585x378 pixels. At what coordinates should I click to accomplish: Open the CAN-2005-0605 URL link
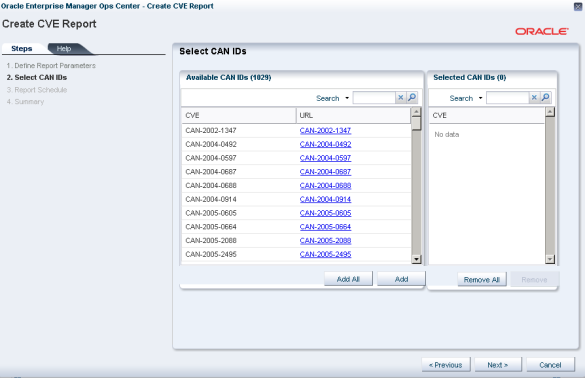325,213
